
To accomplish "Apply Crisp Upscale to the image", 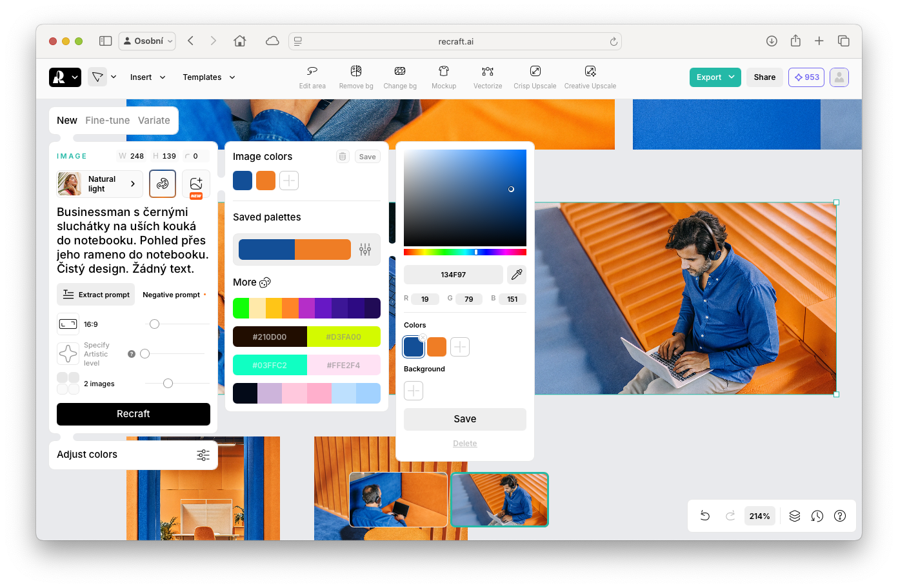I will (x=535, y=77).
